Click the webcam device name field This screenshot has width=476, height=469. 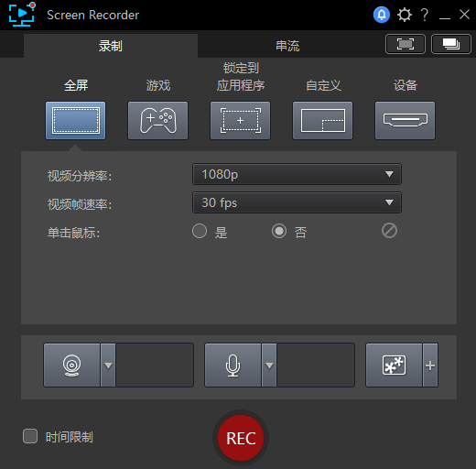pyautogui.click(x=155, y=365)
